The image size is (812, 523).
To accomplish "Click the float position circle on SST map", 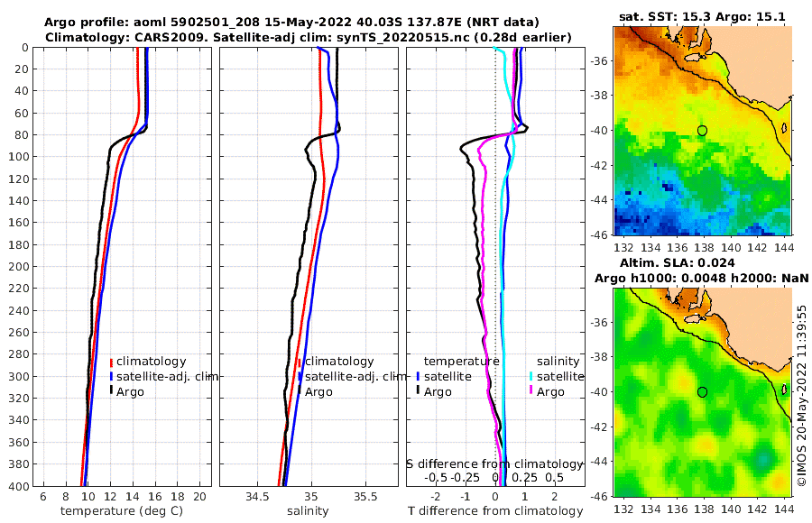I will (x=702, y=131).
